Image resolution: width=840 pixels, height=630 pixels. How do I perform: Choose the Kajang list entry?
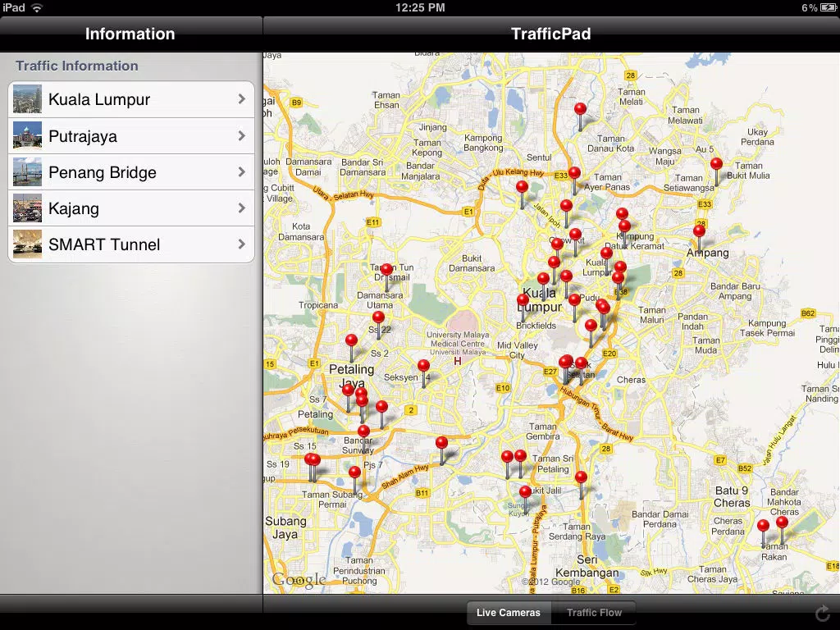pos(131,208)
